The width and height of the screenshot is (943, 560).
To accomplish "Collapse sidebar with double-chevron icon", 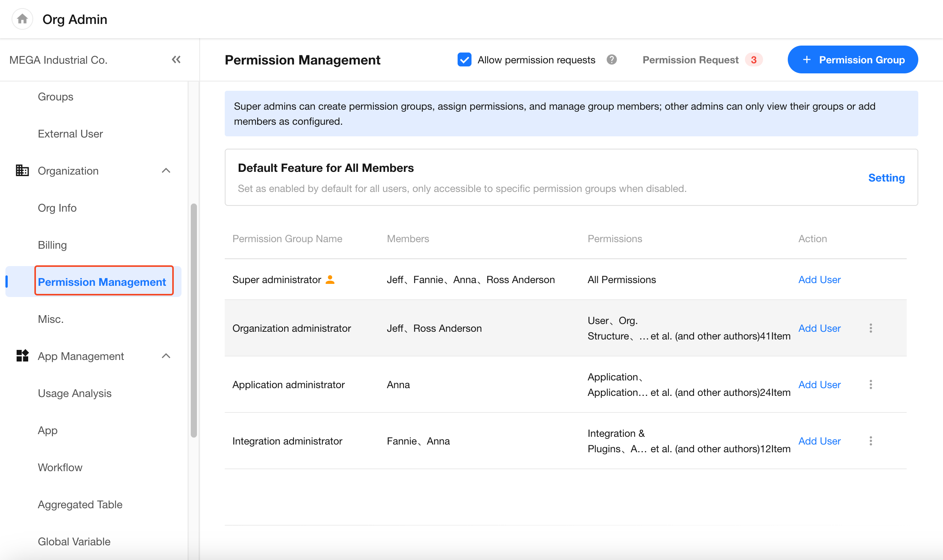I will pos(176,59).
